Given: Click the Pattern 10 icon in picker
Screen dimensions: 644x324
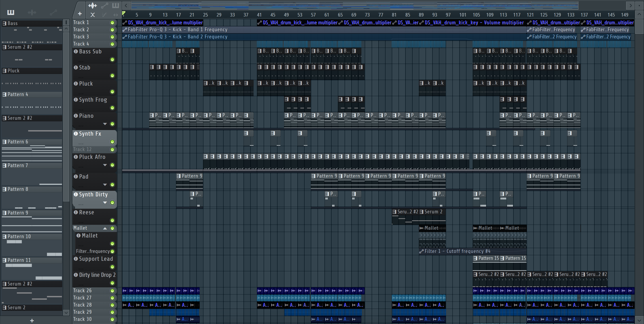Looking at the screenshot, I should (4, 237).
